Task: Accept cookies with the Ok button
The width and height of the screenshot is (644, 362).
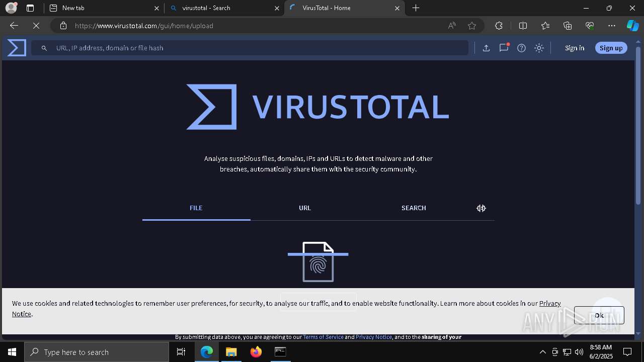Action: coord(599,315)
